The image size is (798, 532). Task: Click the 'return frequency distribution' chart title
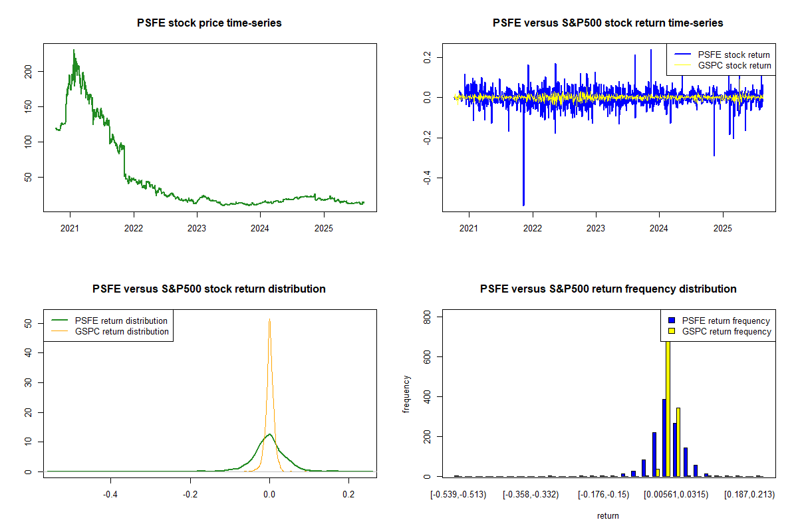608,289
